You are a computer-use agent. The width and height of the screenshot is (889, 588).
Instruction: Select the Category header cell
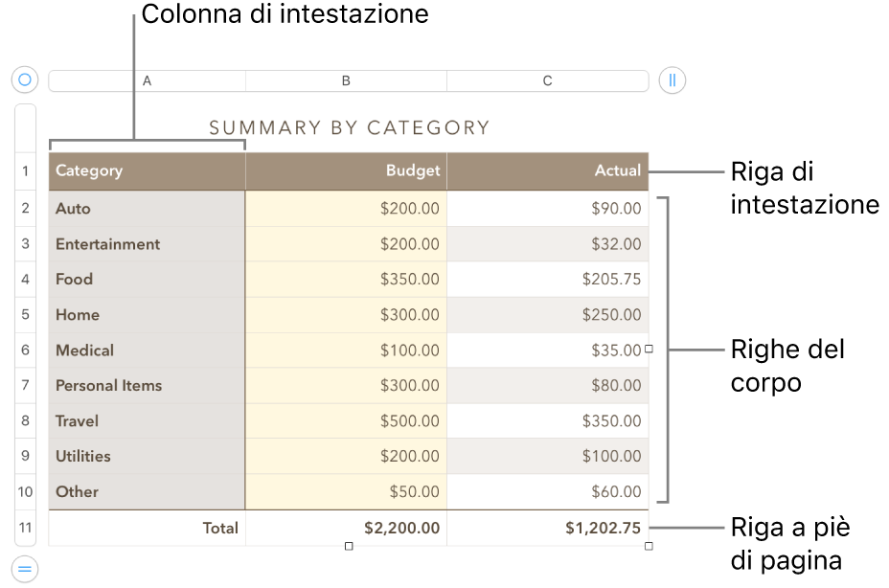click(148, 171)
